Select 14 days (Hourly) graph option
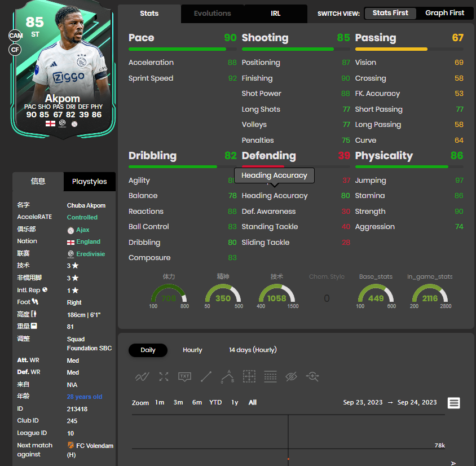Screen dimensions: 476x466 pyautogui.click(x=253, y=350)
